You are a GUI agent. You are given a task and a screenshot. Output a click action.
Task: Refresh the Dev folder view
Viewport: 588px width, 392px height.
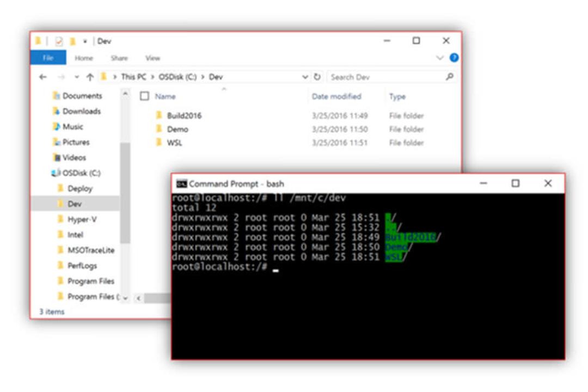tap(317, 77)
